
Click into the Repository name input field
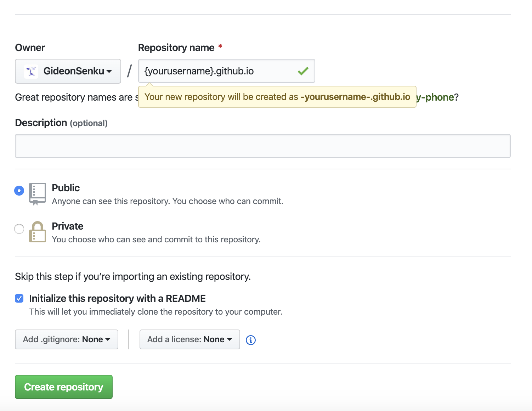216,71
